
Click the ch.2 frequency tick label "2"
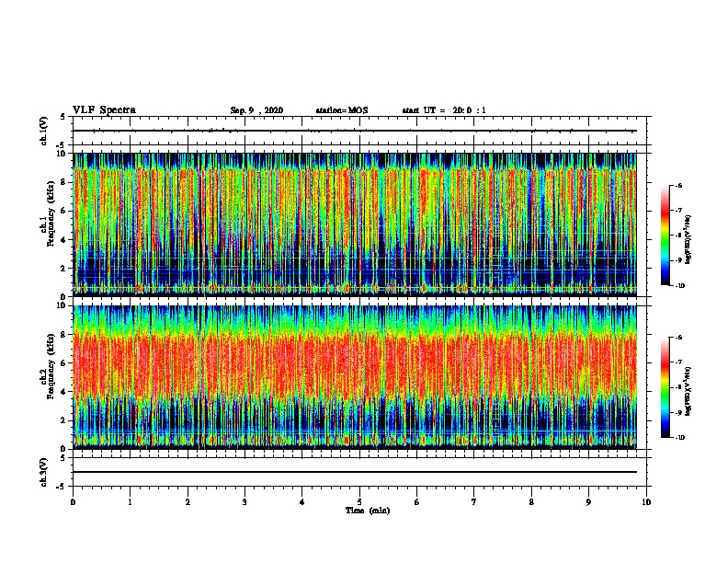(x=63, y=420)
